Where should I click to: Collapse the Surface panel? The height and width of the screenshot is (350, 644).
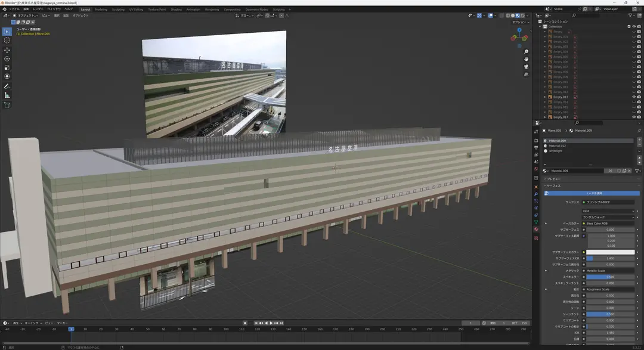[552, 185]
